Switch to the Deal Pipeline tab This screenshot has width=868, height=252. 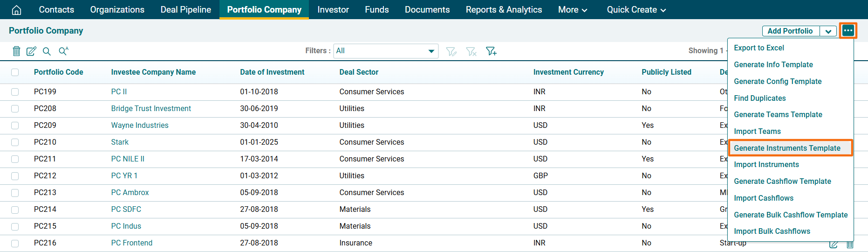pyautogui.click(x=185, y=10)
